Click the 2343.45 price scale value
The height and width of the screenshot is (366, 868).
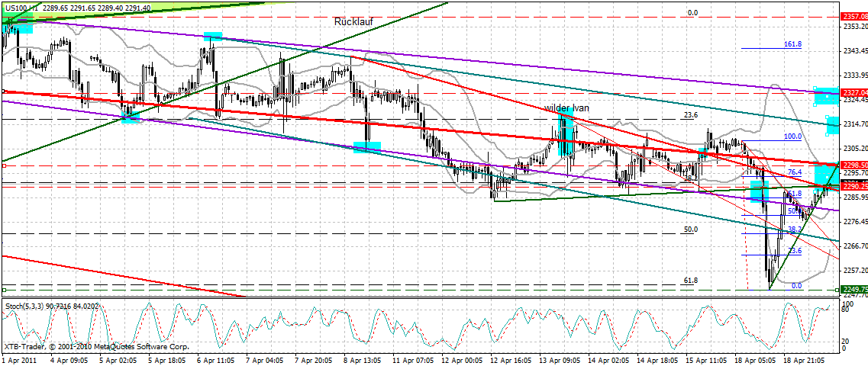pyautogui.click(x=855, y=51)
